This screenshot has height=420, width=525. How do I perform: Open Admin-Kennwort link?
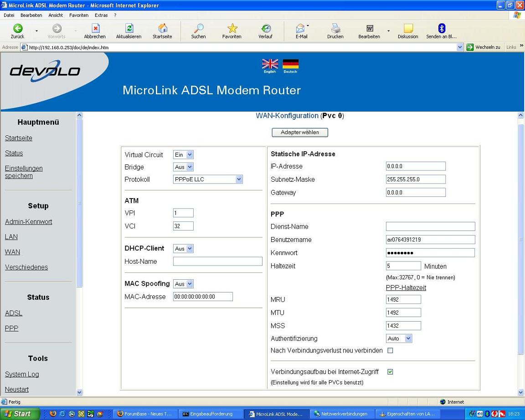point(28,221)
